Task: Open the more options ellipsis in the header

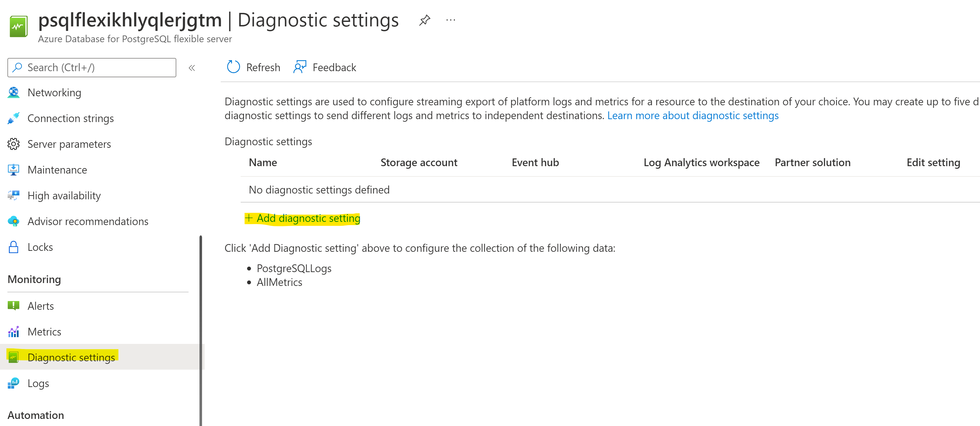Action: tap(450, 20)
